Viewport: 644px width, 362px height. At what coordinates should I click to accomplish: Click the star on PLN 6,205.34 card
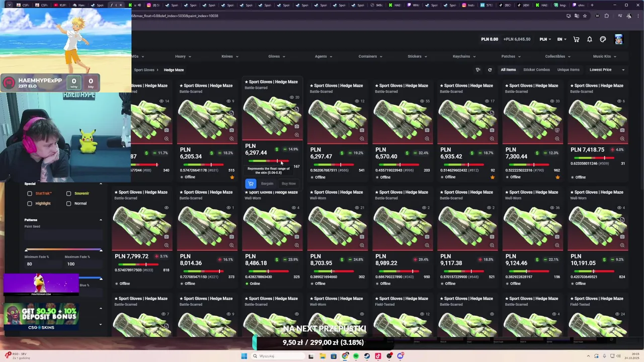tap(232, 177)
